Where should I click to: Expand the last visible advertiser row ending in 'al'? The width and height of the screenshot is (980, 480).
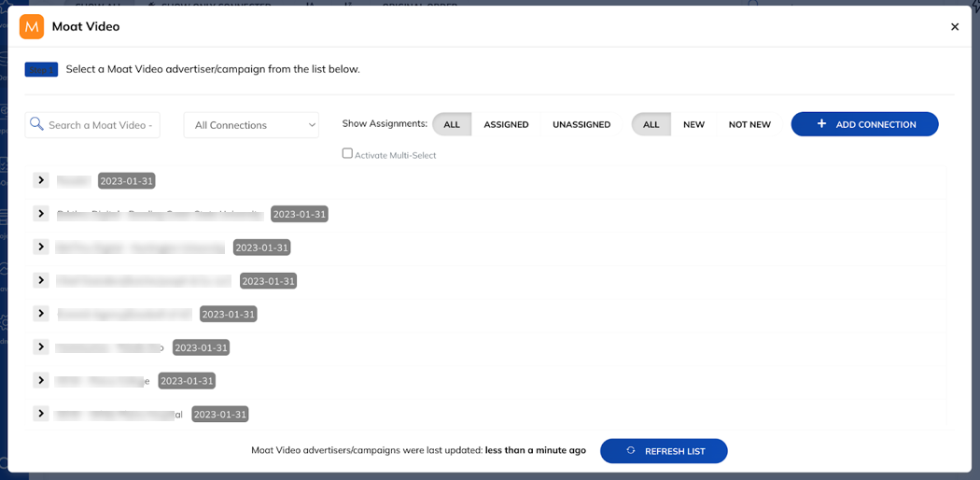tap(41, 413)
